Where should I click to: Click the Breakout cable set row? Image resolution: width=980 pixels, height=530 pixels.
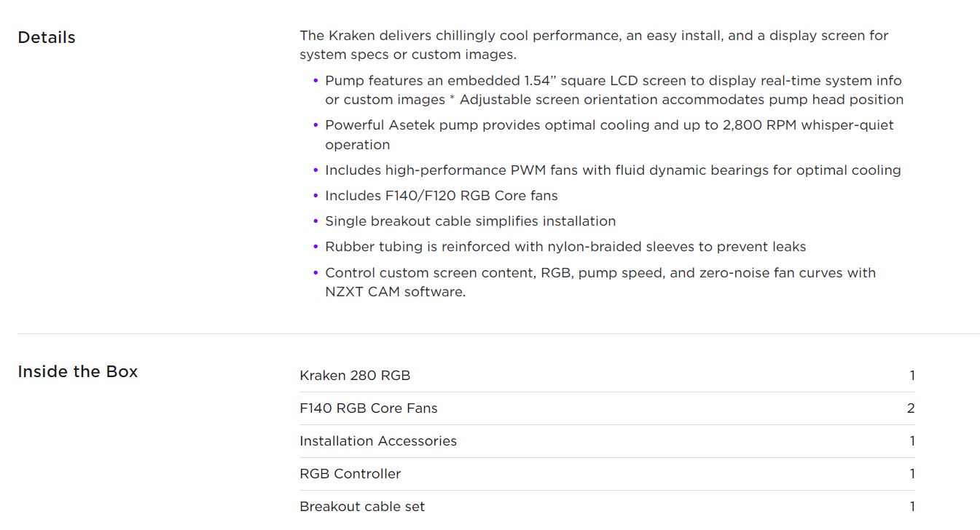(361, 507)
